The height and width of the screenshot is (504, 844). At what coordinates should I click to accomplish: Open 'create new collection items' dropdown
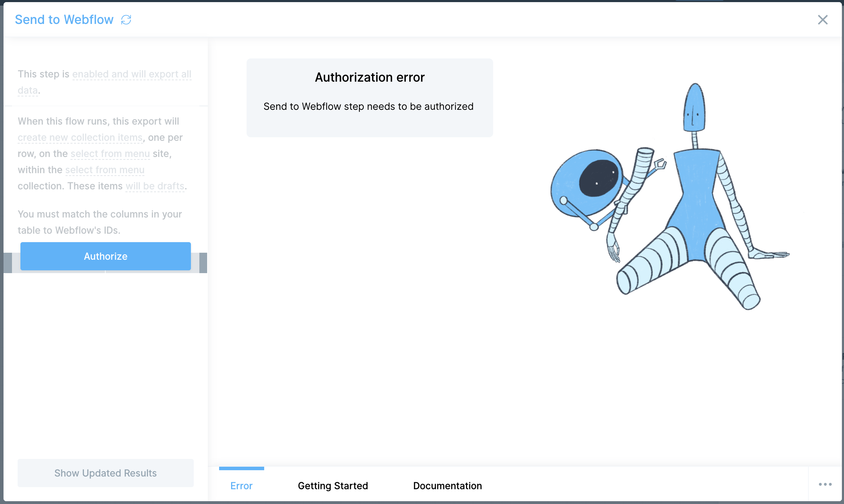point(80,138)
